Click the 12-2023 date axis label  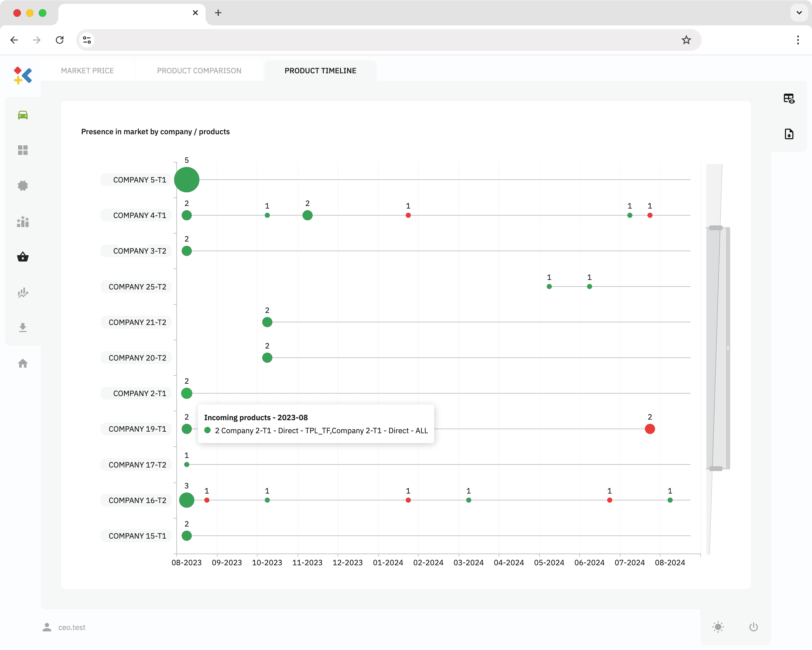(x=347, y=562)
